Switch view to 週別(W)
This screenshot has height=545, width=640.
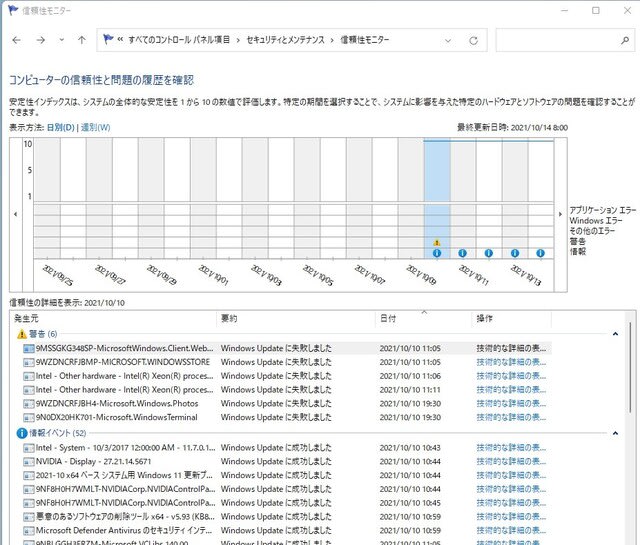(x=96, y=127)
